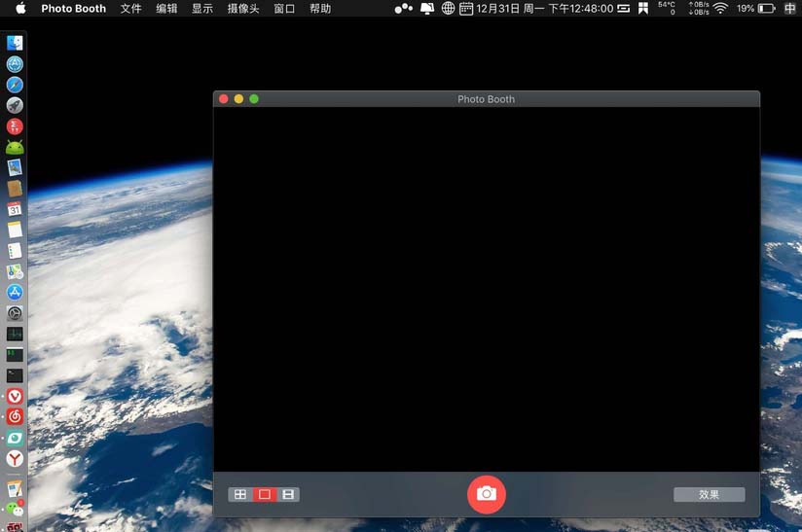802x532 pixels.
Task: Expand the 摄像头 camera menu
Action: click(x=243, y=9)
